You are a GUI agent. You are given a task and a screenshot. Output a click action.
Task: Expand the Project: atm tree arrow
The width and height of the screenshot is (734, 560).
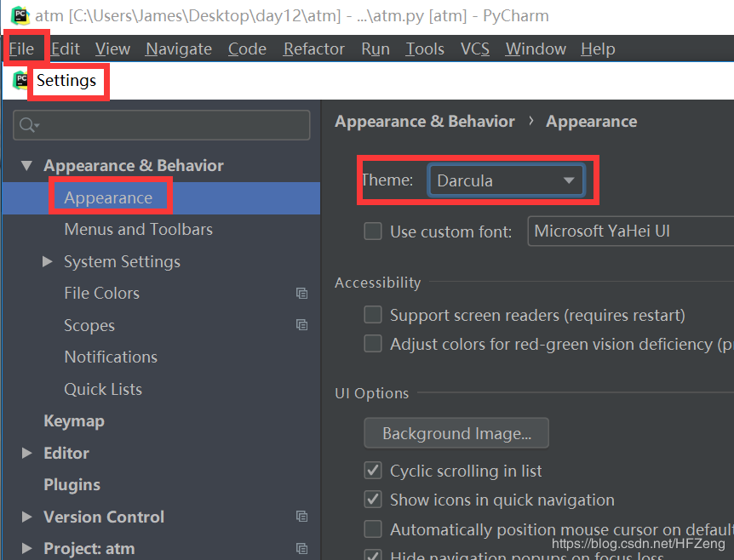[x=26, y=548]
